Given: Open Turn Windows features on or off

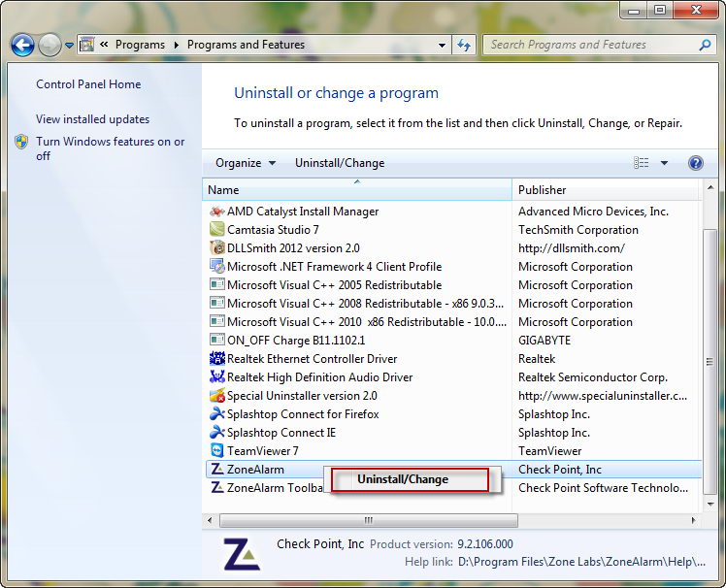Looking at the screenshot, I should 111,148.
